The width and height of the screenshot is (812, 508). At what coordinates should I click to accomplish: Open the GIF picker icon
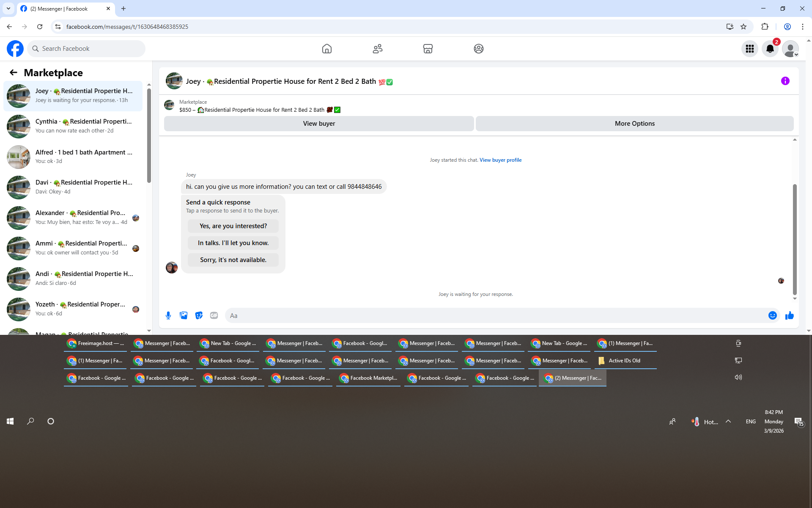click(214, 315)
